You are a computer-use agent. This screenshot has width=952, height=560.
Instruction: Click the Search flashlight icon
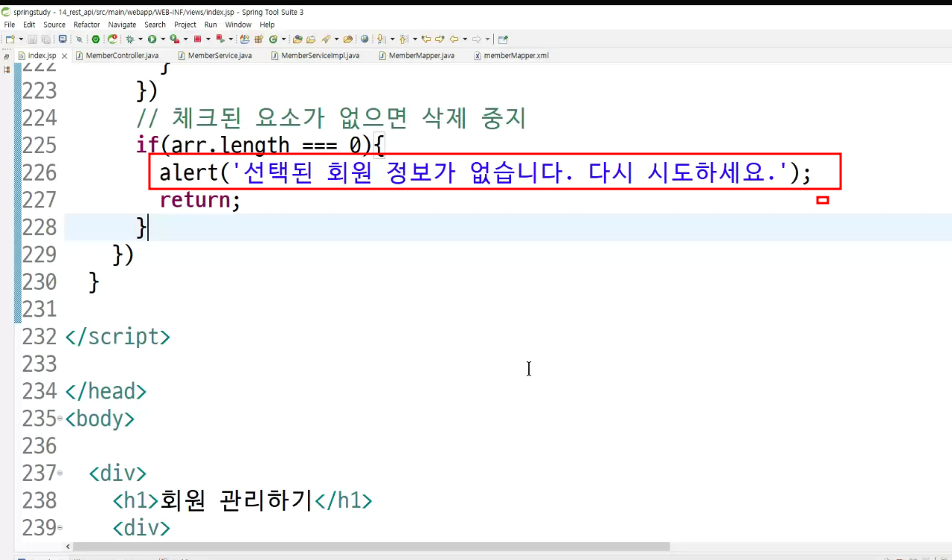coord(326,39)
